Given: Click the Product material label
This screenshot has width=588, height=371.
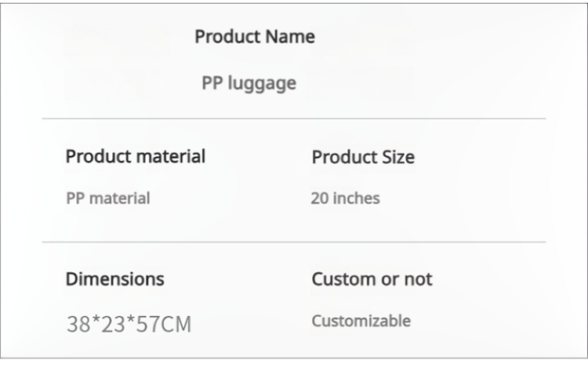Looking at the screenshot, I should coord(136,156).
